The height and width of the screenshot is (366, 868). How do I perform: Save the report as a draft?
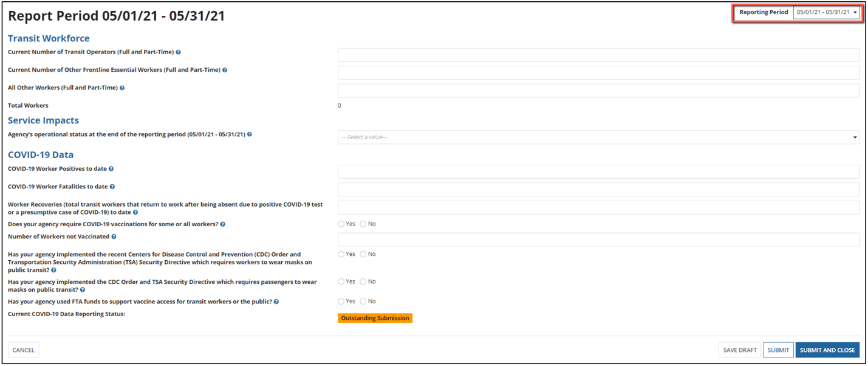point(740,350)
